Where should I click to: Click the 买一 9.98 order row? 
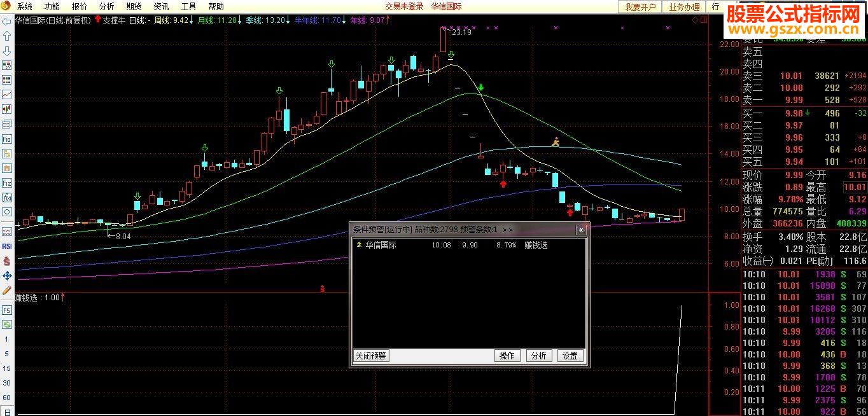804,113
